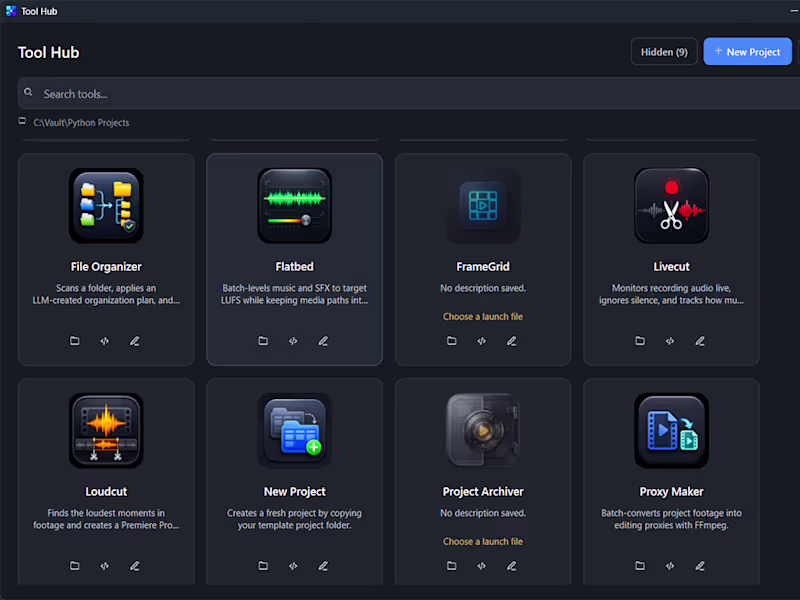This screenshot has width=800, height=600.
Task: Focus the Search tools field
Action: [x=408, y=93]
